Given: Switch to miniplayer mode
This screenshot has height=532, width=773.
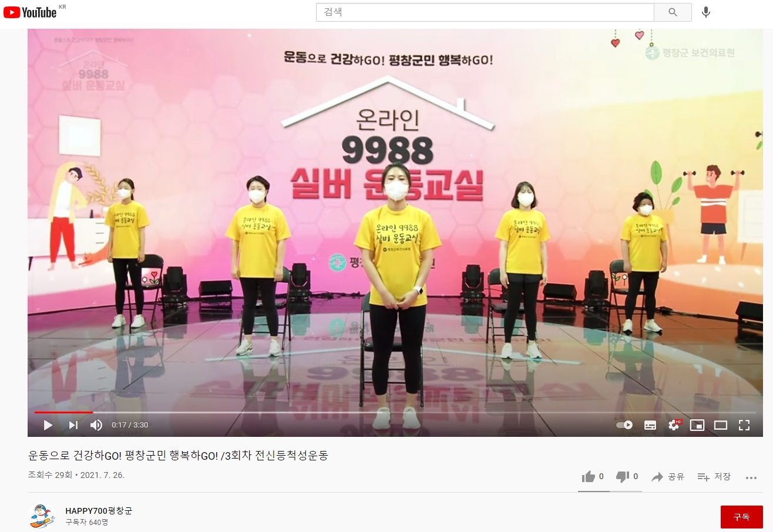Looking at the screenshot, I should coord(697,425).
